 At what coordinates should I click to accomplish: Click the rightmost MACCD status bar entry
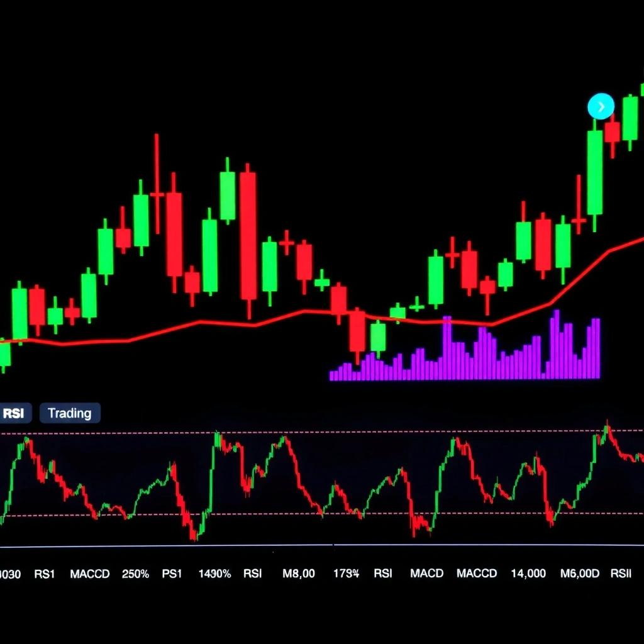[476, 574]
